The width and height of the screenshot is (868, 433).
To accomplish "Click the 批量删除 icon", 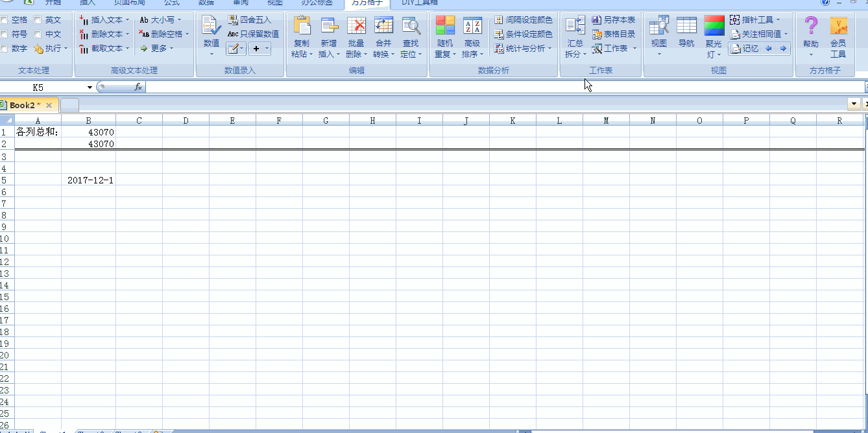I will 356,26.
